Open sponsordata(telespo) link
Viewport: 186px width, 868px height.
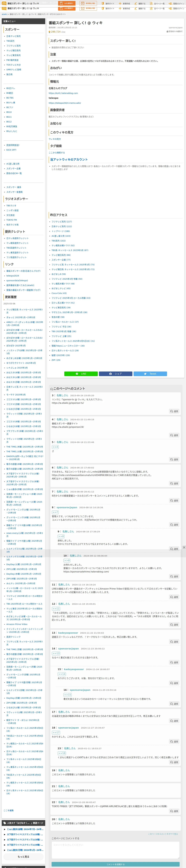pos(17,280)
